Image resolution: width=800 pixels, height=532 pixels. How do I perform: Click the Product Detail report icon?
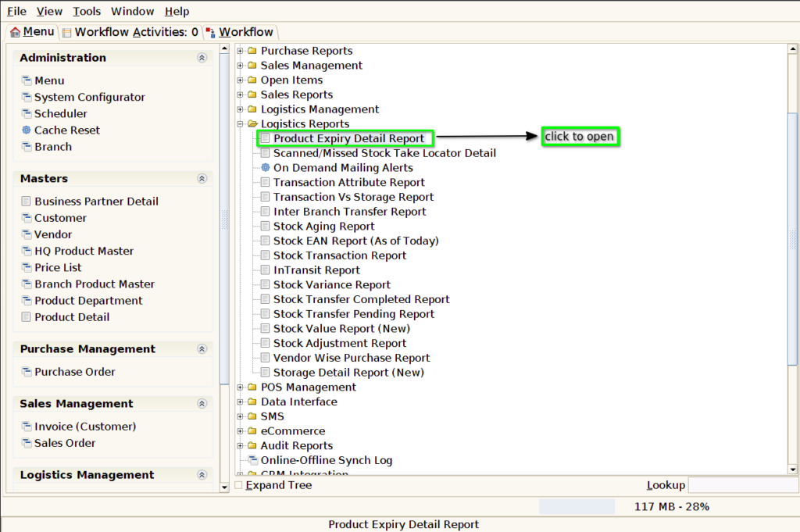26,316
